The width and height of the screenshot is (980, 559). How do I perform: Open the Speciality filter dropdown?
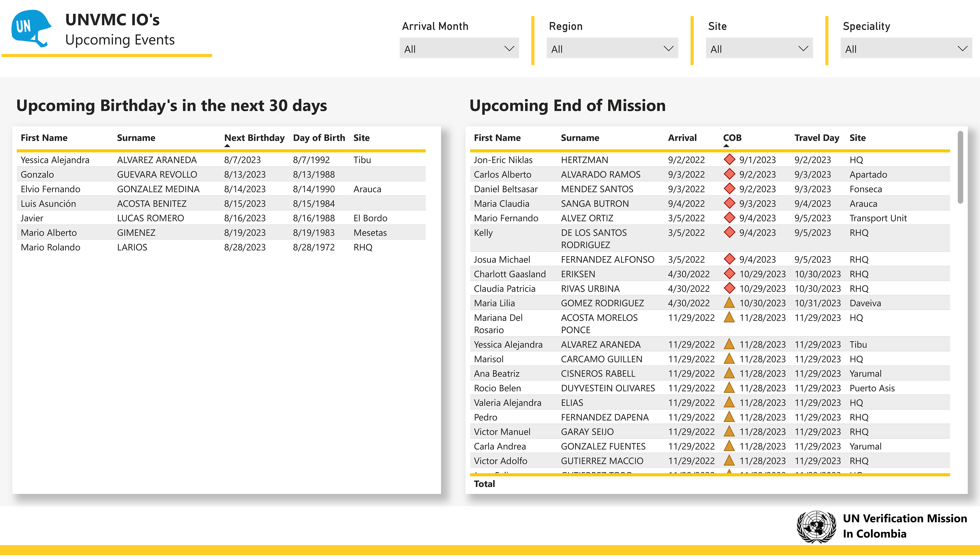tap(906, 48)
